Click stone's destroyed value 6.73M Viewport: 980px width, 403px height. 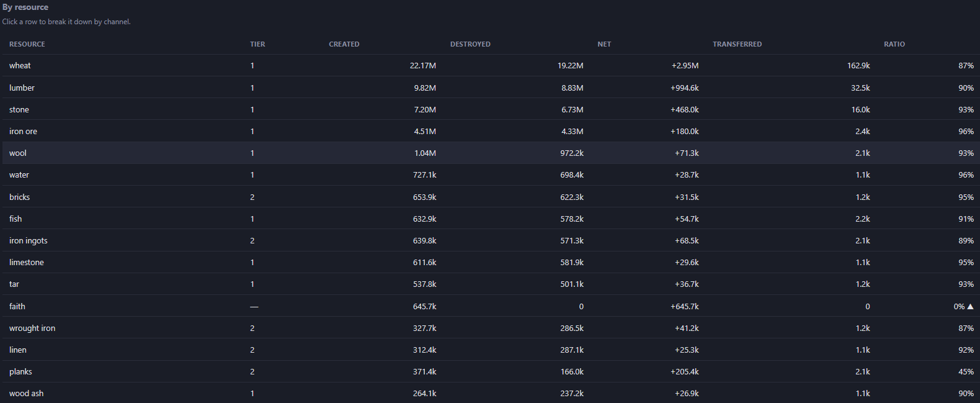click(572, 109)
